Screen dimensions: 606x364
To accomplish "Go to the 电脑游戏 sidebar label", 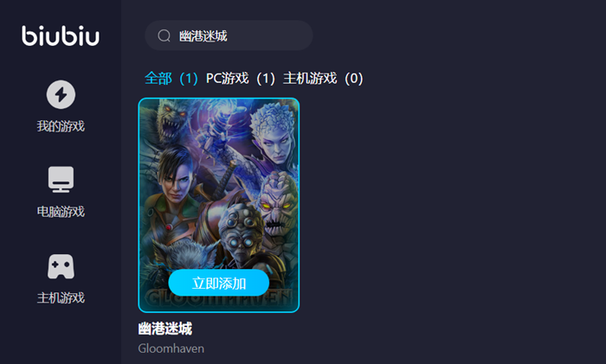I will [x=61, y=212].
